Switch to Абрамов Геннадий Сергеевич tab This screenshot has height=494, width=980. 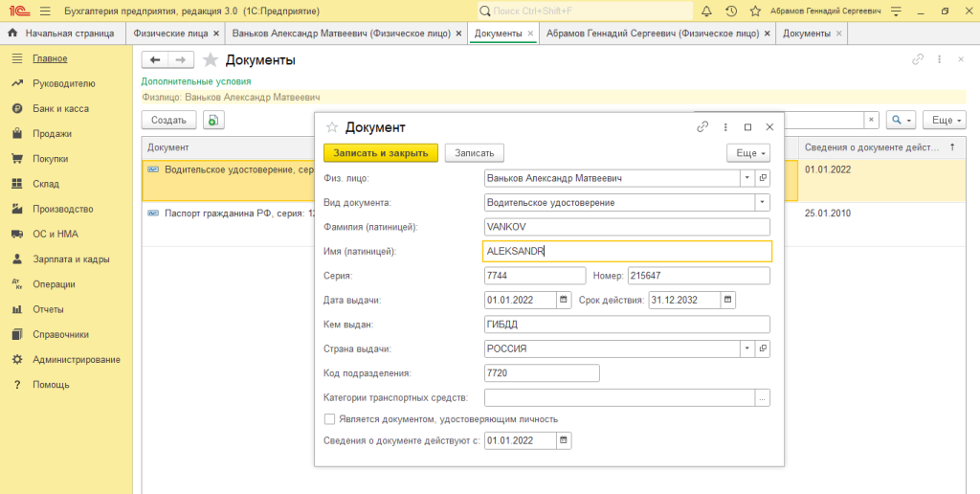pos(653,34)
